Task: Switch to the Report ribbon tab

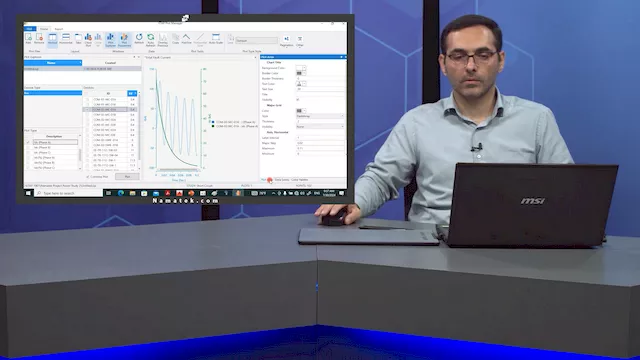Action: (x=59, y=29)
